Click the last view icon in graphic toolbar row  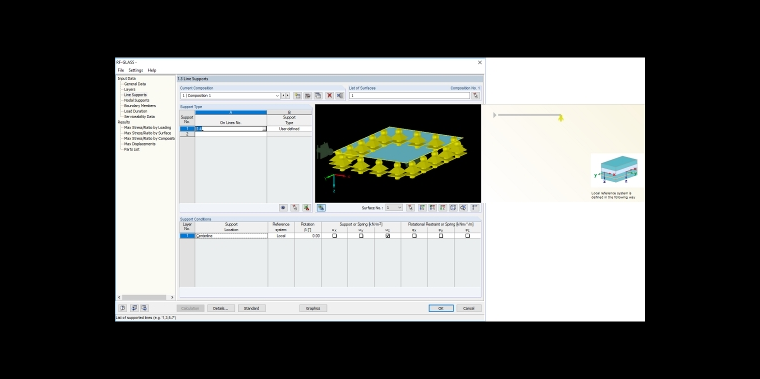(475, 207)
